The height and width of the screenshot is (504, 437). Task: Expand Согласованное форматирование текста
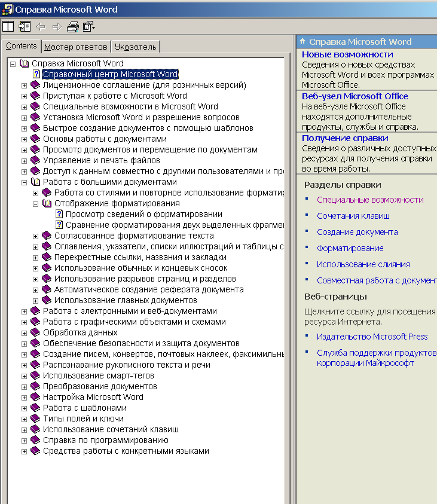click(36, 236)
